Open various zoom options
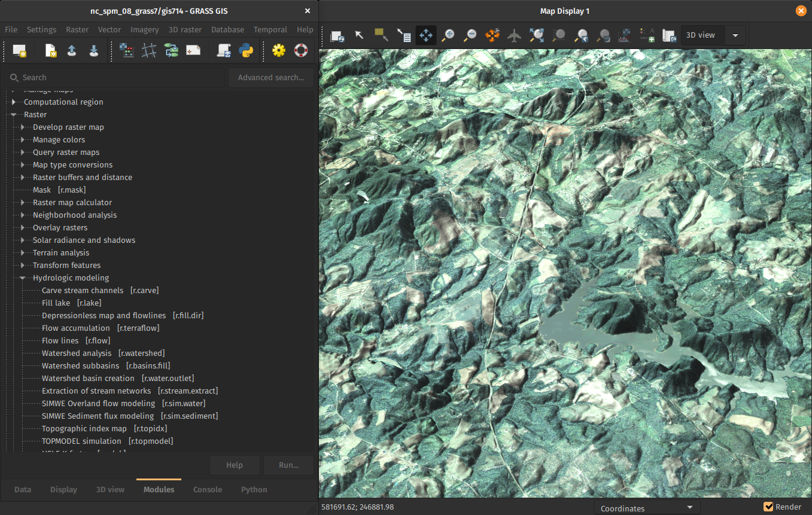 click(x=603, y=36)
